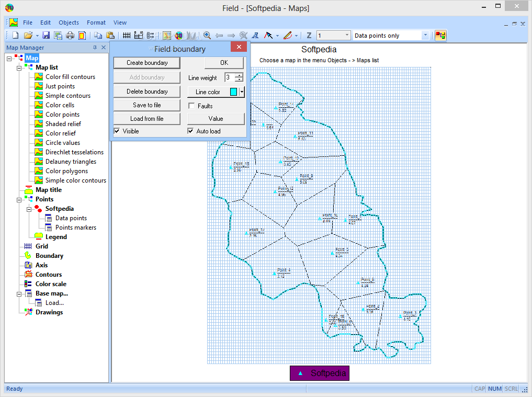Screen dimensions: 532x397
Task: Toggle the Map Manager tree icon
Action: pos(440,35)
